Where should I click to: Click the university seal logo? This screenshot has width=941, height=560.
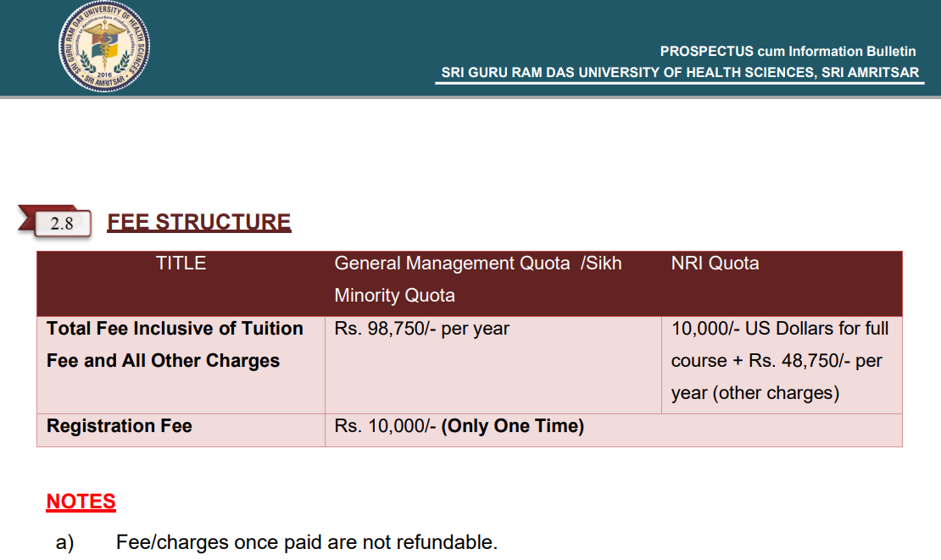(103, 47)
